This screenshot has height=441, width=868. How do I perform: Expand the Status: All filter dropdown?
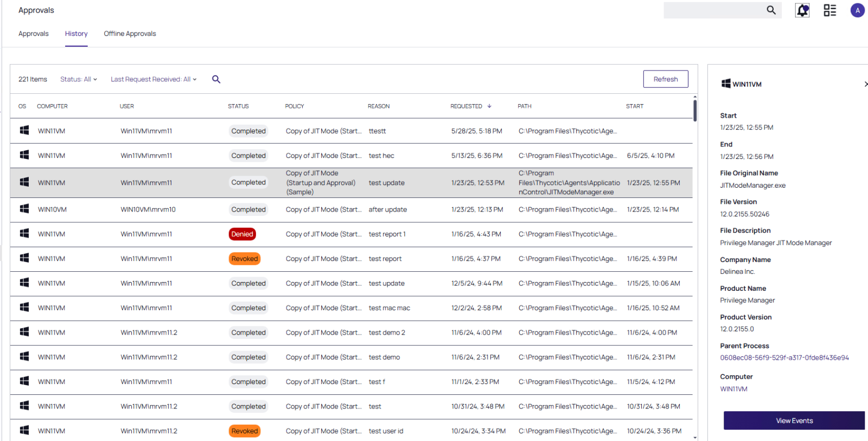pos(79,79)
